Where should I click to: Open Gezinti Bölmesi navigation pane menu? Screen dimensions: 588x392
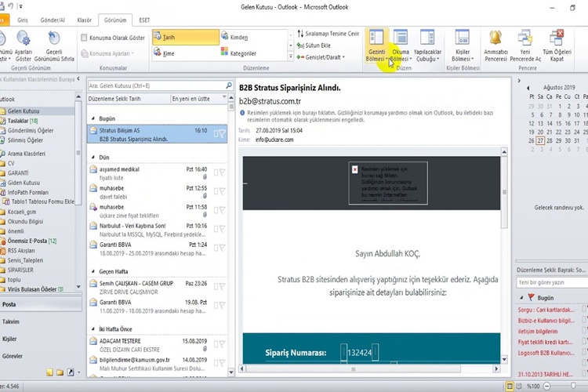(376, 45)
